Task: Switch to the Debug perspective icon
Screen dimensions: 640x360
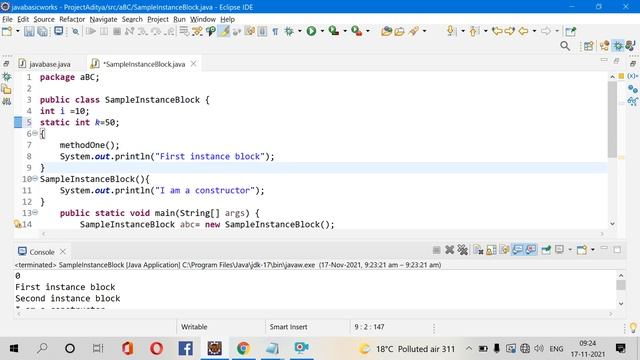Action: (x=618, y=46)
